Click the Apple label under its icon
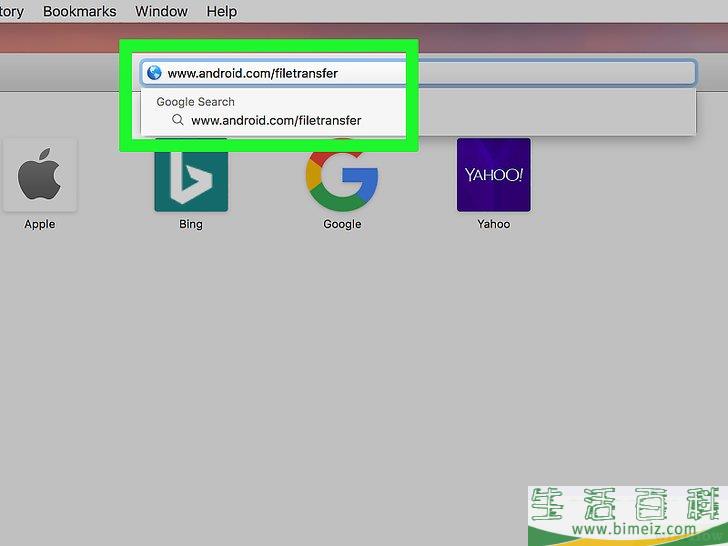 [x=40, y=224]
